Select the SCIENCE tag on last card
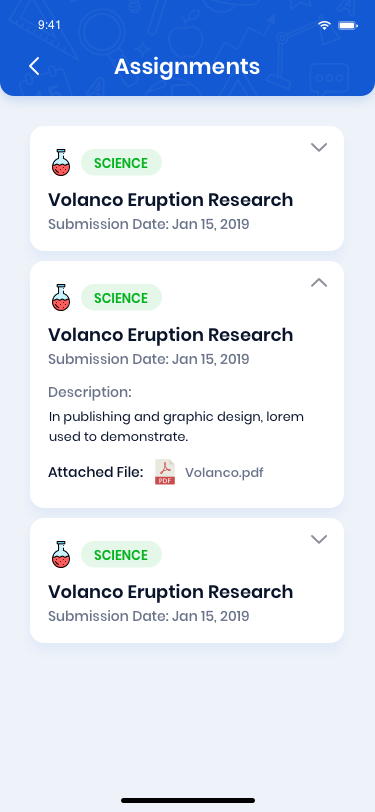The width and height of the screenshot is (375, 812). 121,555
